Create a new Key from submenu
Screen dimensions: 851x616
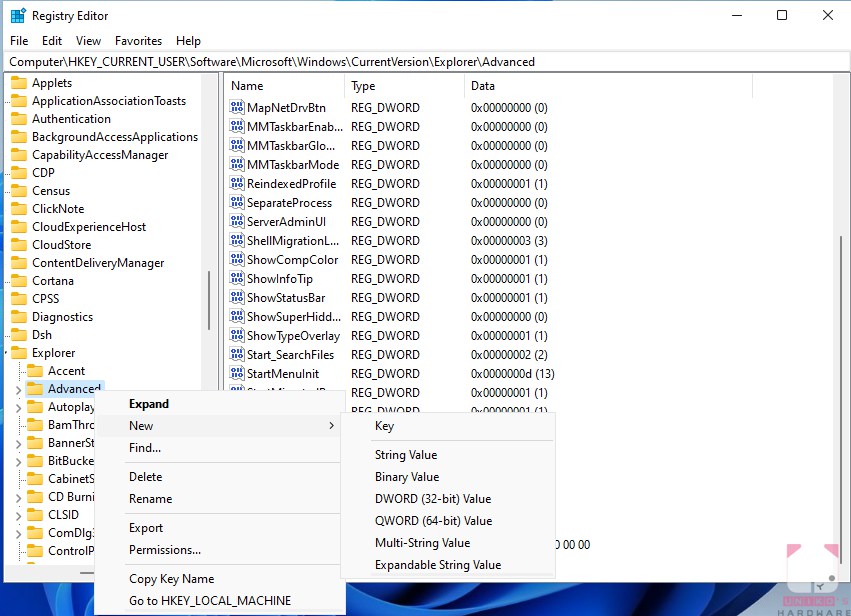[x=448, y=426]
